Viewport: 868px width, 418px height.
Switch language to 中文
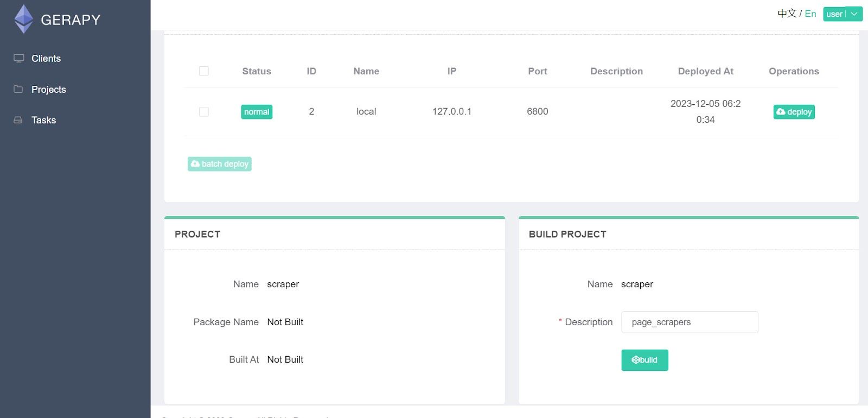(787, 14)
